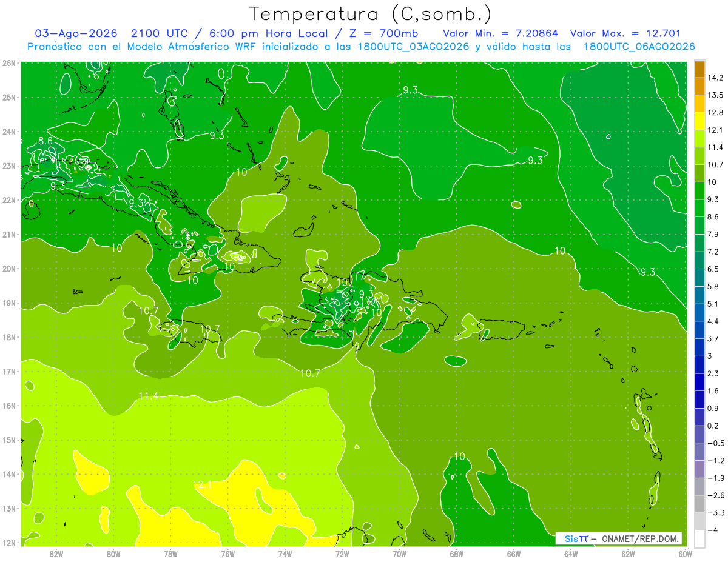
Task: Click the longitude axis label '60W'
Action: tap(685, 553)
